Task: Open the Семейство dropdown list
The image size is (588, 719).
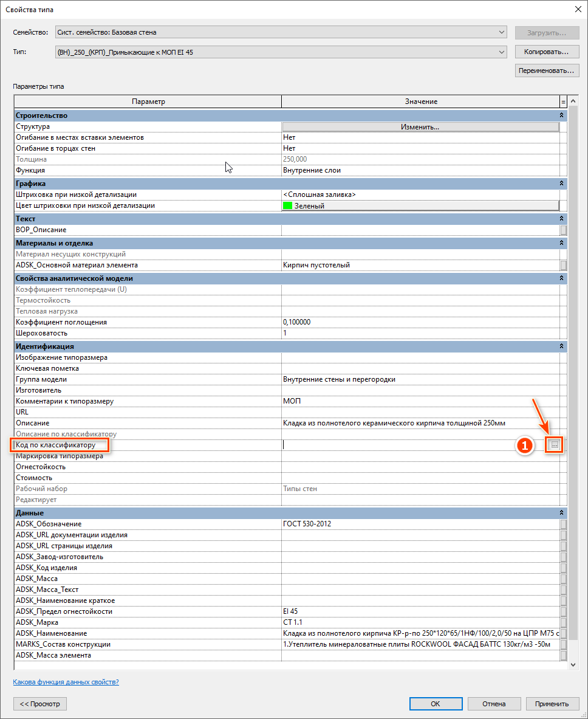Action: click(501, 32)
